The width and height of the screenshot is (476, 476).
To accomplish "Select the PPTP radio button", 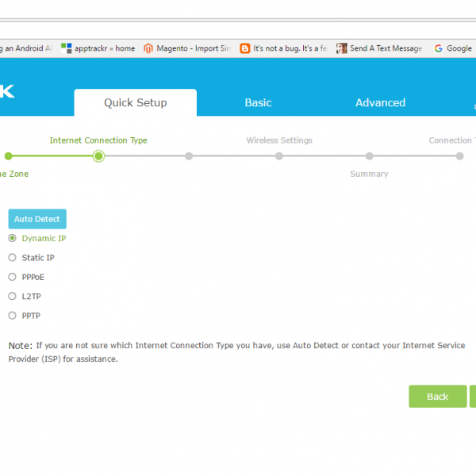I will point(12,315).
